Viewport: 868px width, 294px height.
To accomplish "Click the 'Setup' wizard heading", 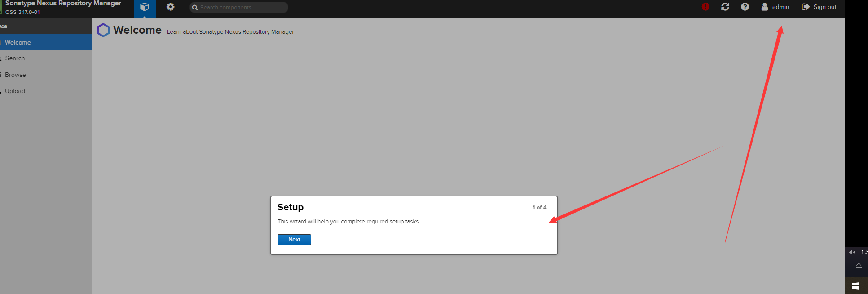I will [x=291, y=207].
